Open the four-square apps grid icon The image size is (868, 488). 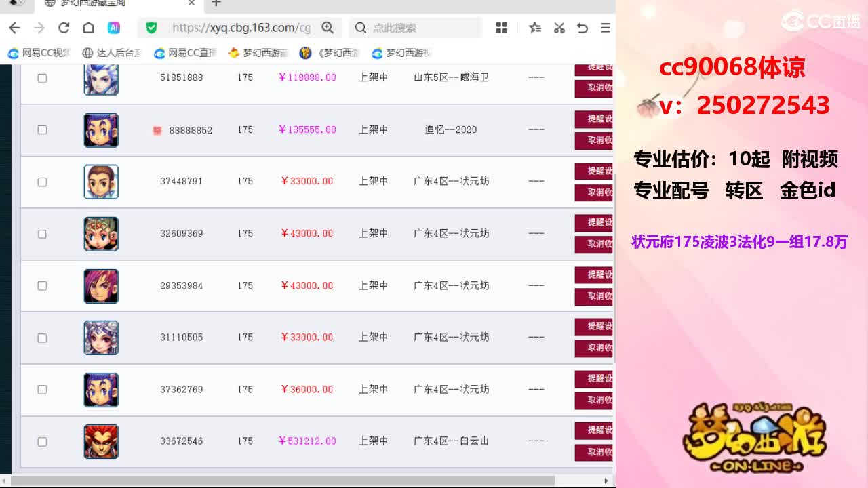pos(502,28)
